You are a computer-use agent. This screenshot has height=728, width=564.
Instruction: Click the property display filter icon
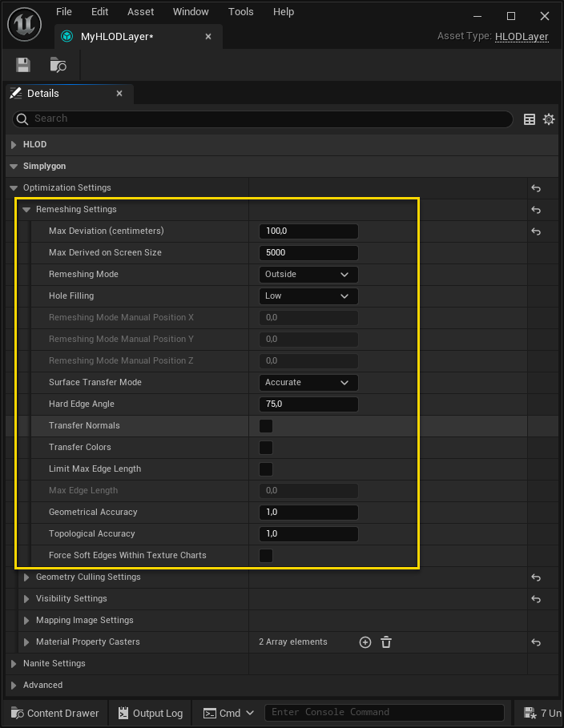click(529, 119)
